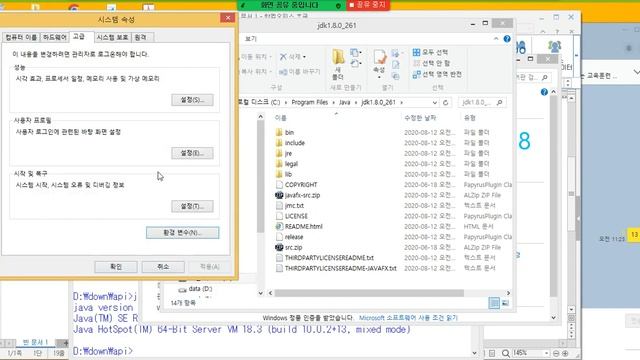The image size is (640, 360).
Task: Click Program Files in address breadcrumb
Action: pos(310,102)
